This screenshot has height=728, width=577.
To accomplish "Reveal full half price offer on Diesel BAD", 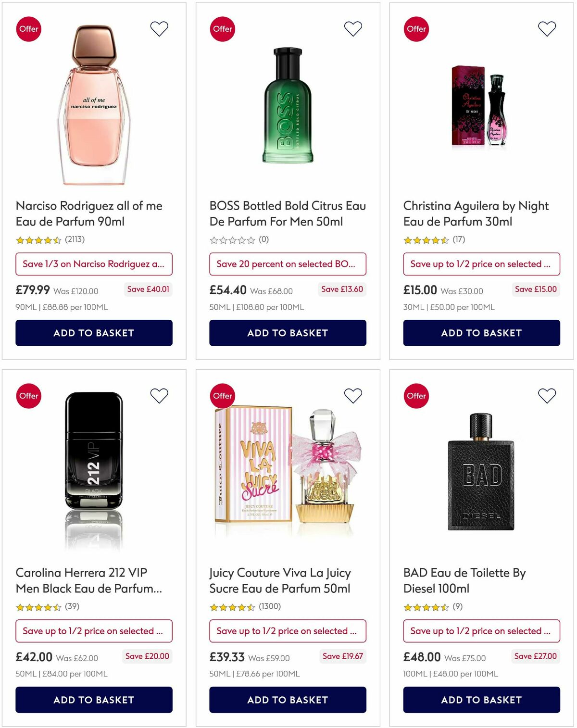I will coord(481,631).
